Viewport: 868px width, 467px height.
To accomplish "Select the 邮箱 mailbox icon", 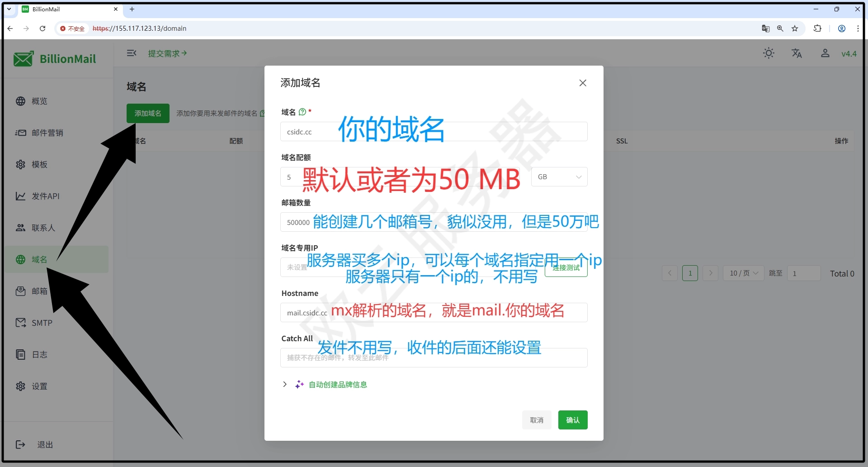I will click(21, 291).
